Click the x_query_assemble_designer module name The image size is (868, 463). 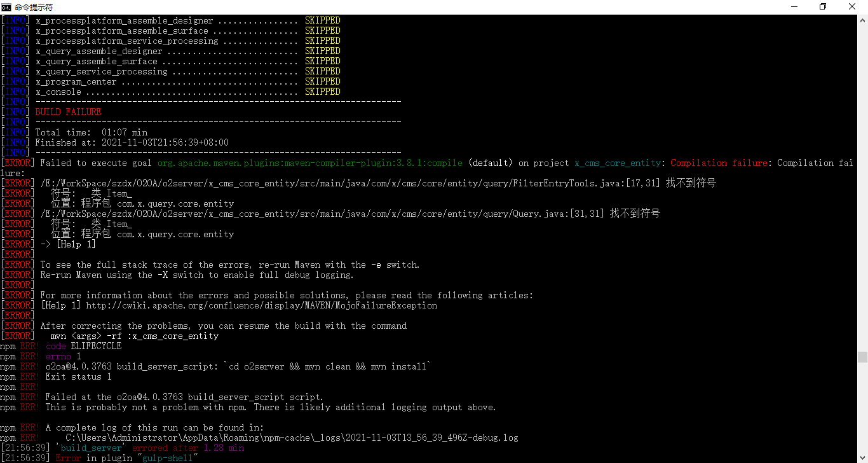pyautogui.click(x=99, y=51)
